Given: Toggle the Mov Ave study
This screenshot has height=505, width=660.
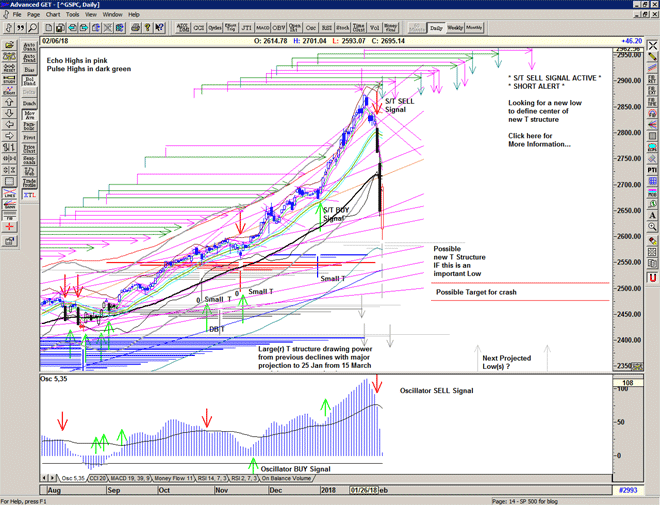Looking at the screenshot, I should click(x=30, y=115).
